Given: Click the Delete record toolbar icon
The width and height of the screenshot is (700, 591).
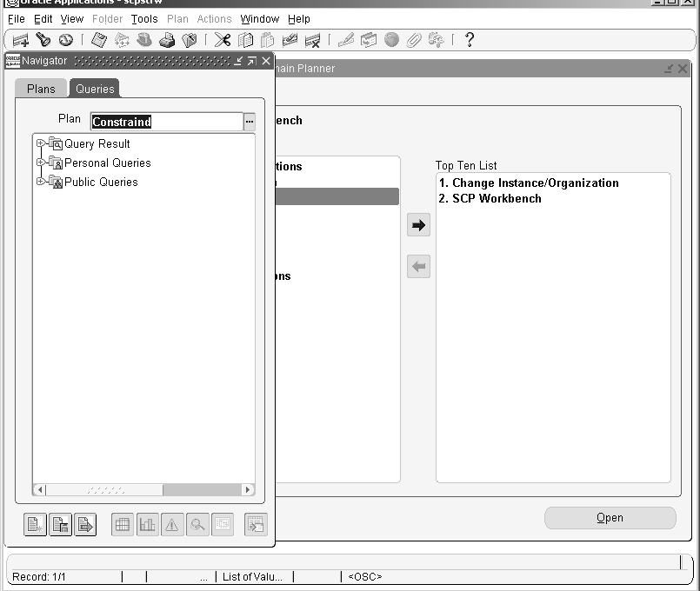Looking at the screenshot, I should click(x=312, y=40).
